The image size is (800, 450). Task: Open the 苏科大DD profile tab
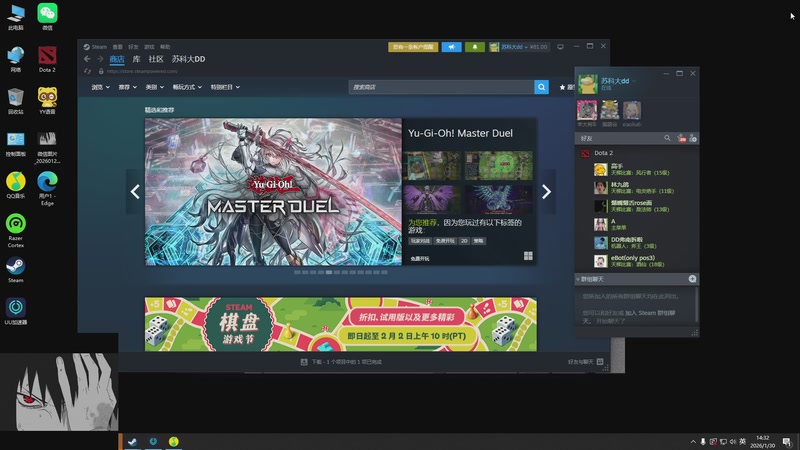click(x=188, y=59)
